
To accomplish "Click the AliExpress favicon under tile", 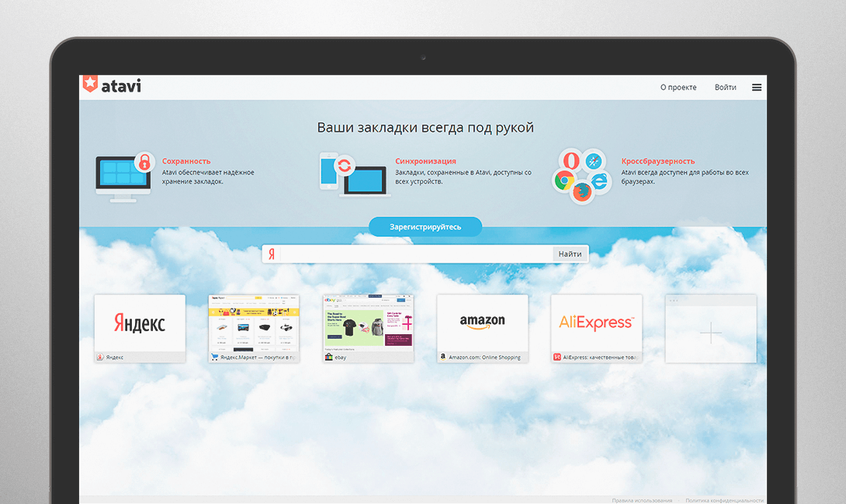I will (556, 357).
